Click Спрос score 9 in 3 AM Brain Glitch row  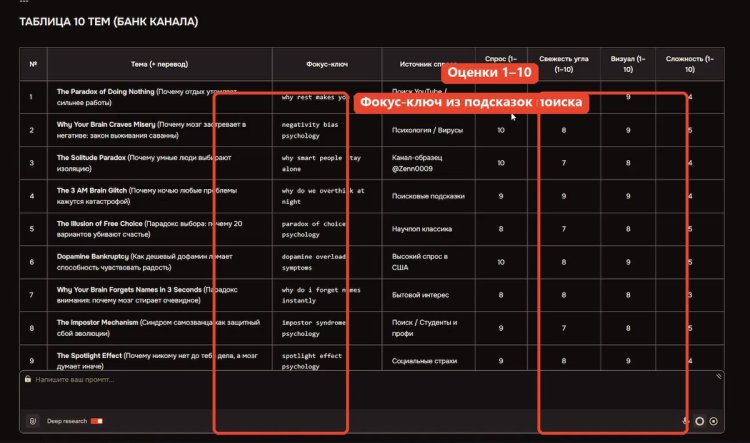pyautogui.click(x=501, y=196)
